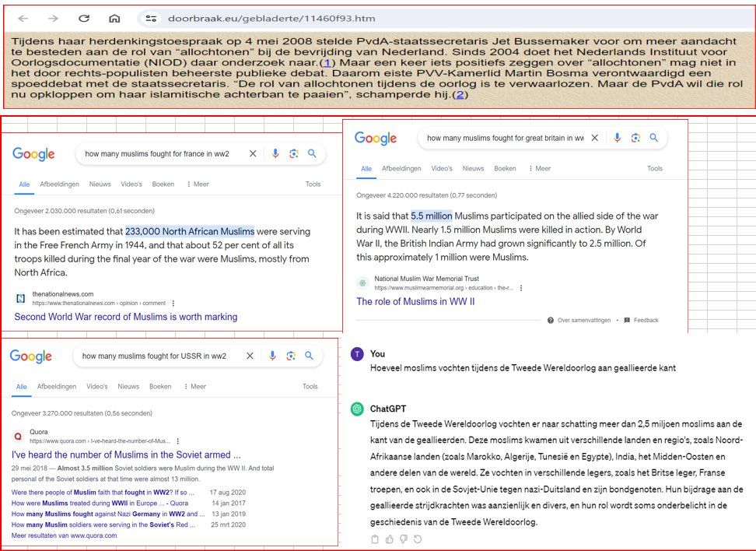Select Nieuws tab in France search
The height and width of the screenshot is (551, 756).
pos(100,184)
